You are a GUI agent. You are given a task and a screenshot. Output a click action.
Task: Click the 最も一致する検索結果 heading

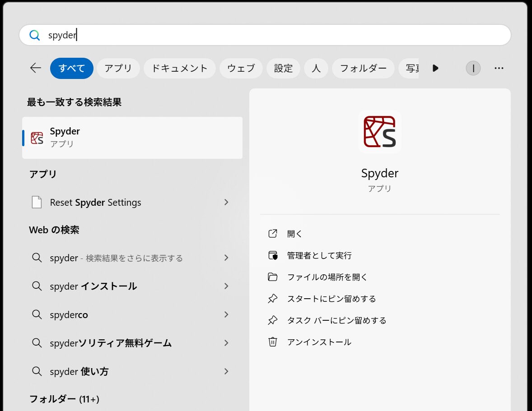pos(75,102)
